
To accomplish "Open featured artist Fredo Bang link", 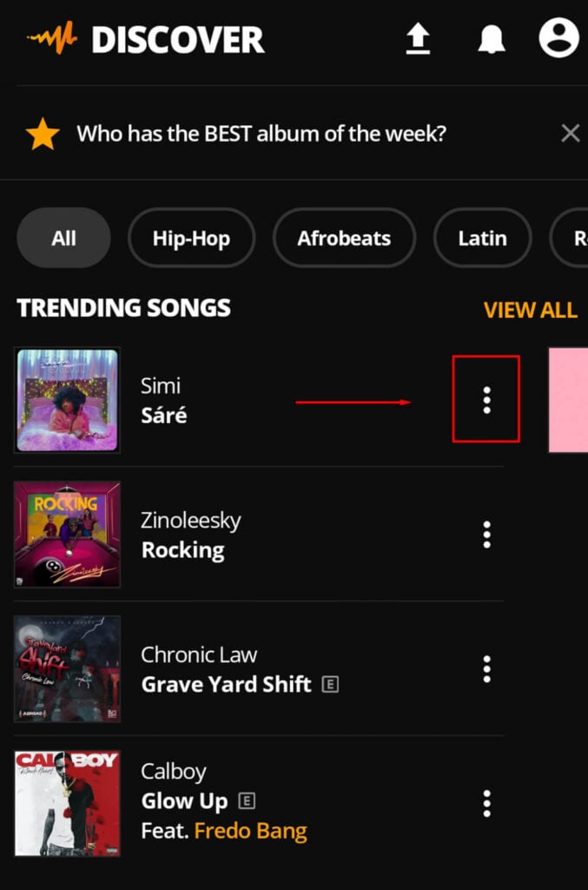I will point(250,831).
